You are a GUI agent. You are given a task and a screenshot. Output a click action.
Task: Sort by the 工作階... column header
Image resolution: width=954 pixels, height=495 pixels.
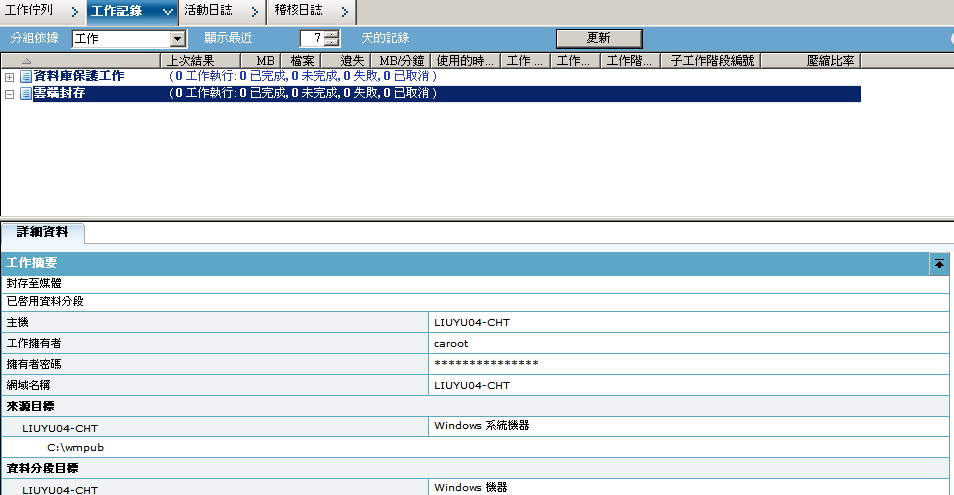click(630, 61)
